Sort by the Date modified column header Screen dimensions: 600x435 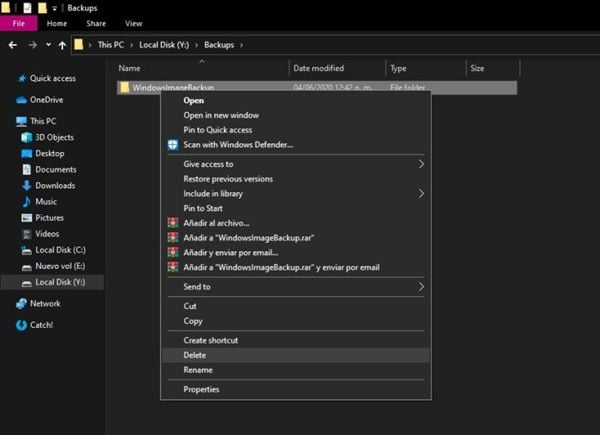tap(318, 69)
